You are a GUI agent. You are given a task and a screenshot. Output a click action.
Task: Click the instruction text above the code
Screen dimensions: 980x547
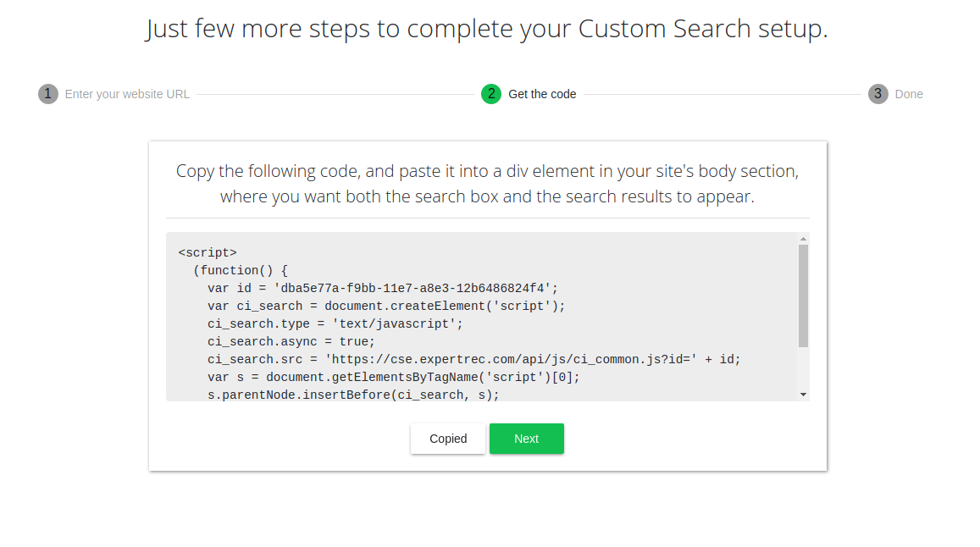pos(488,183)
